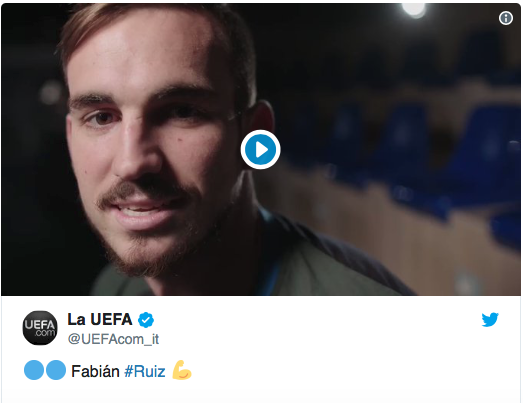The height and width of the screenshot is (403, 523).
Task: Click the flexed biceps emoji
Action: [182, 370]
